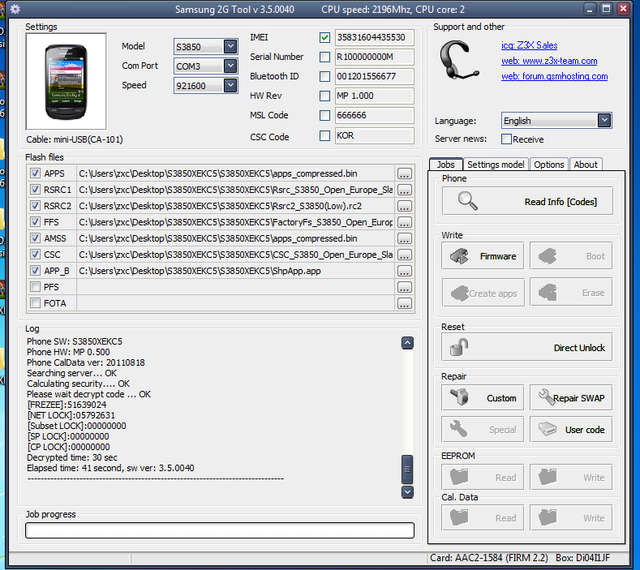The height and width of the screenshot is (570, 640).
Task: Click the Serial Number input field
Action: pos(374,57)
